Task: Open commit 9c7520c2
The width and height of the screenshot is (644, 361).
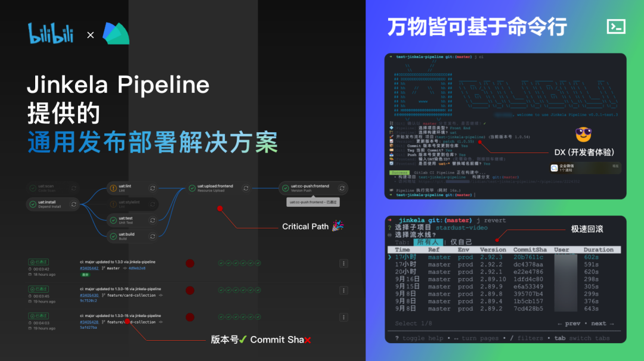Action: click(88, 301)
